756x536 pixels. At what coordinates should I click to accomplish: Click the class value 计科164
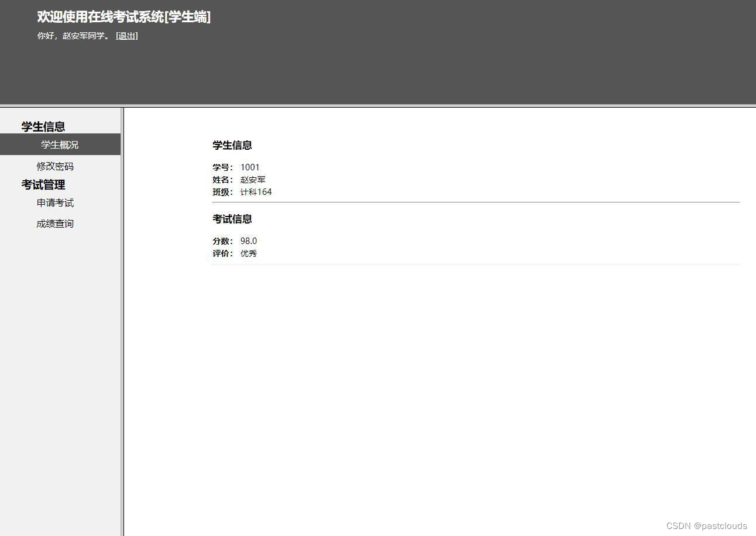pyautogui.click(x=256, y=192)
